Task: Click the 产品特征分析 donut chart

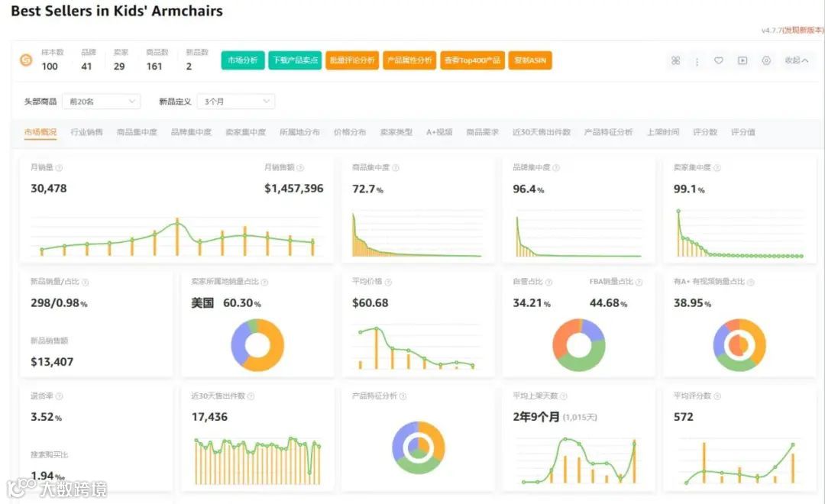Action: click(419, 447)
